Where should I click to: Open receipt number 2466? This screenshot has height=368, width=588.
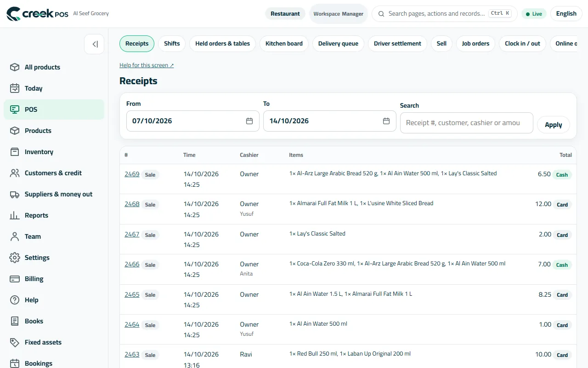tap(132, 264)
